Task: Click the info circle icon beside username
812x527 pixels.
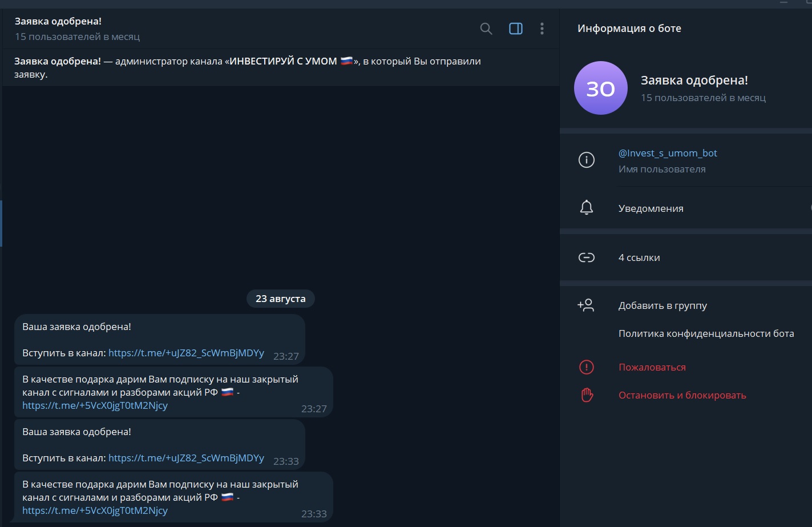Action: click(x=587, y=160)
